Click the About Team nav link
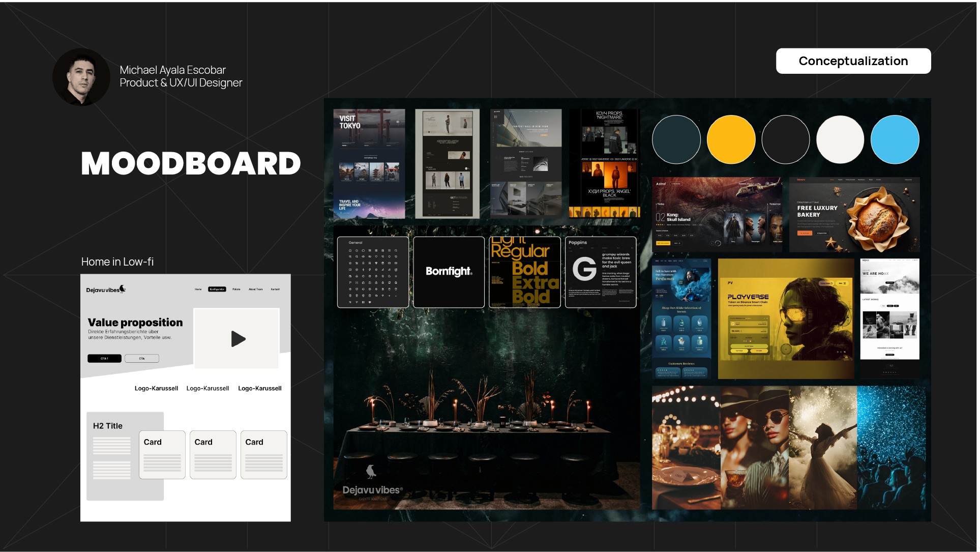Image resolution: width=980 pixels, height=552 pixels. pos(255,289)
